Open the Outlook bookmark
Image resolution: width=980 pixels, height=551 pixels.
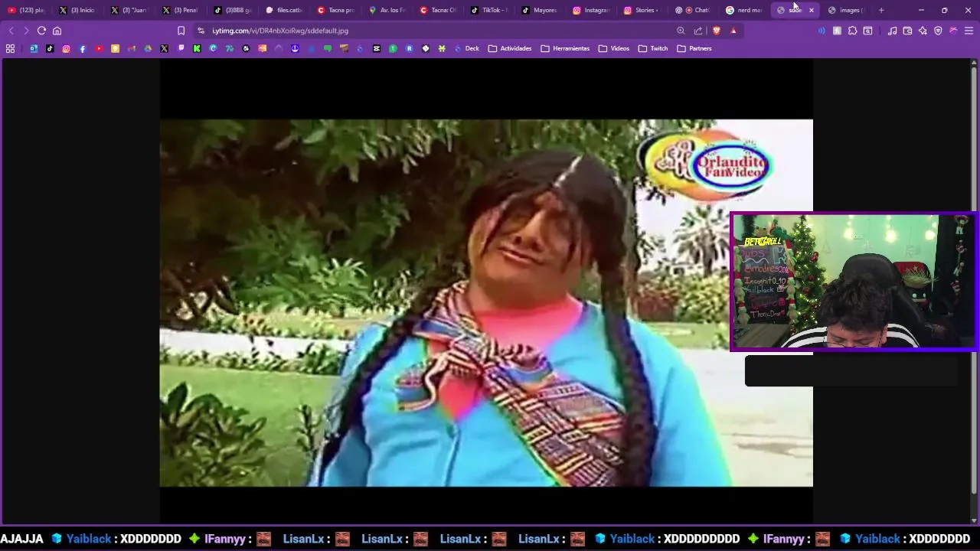coord(34,48)
